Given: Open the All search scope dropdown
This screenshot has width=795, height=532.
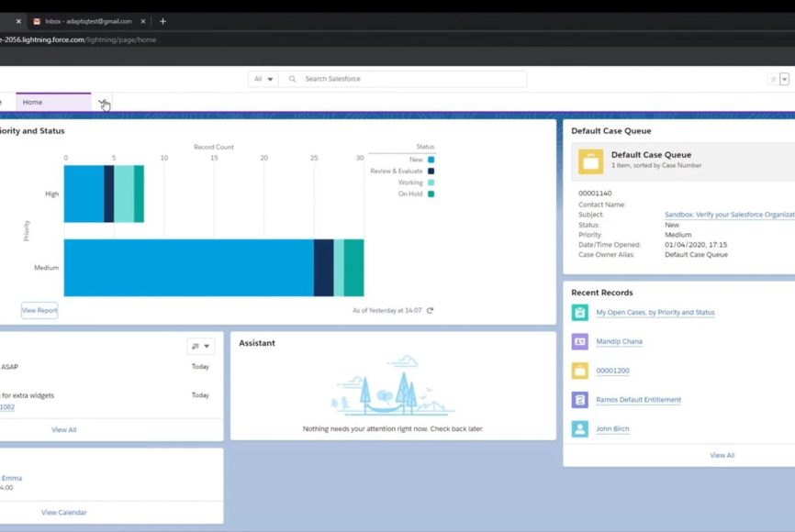Looking at the screenshot, I should click(263, 79).
